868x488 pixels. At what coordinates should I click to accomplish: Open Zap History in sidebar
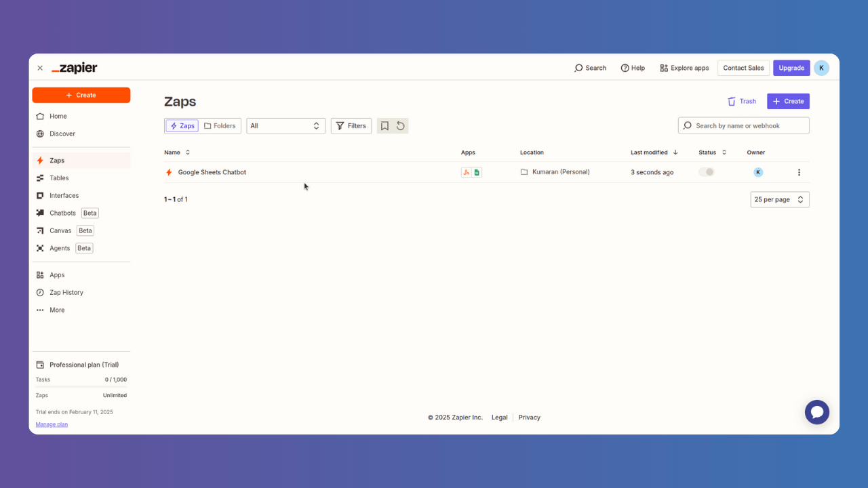(x=81, y=293)
